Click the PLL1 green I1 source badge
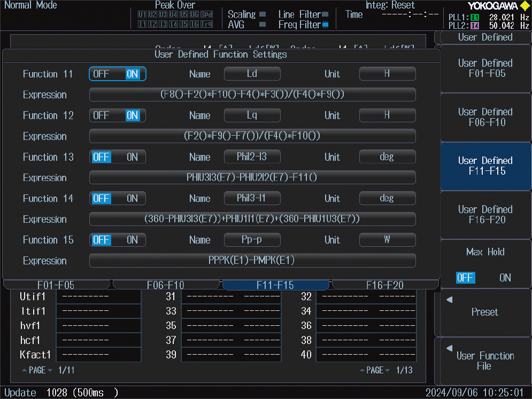The image size is (532, 399). [x=475, y=17]
